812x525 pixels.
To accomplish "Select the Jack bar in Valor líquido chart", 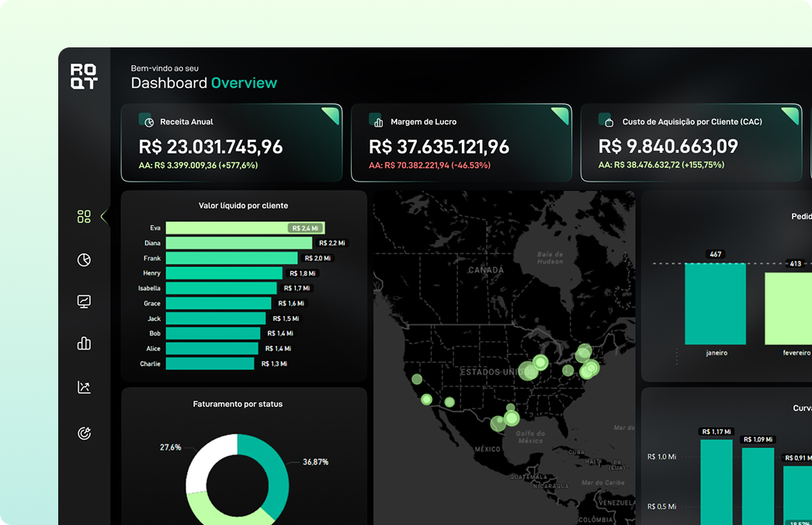I will tap(216, 318).
